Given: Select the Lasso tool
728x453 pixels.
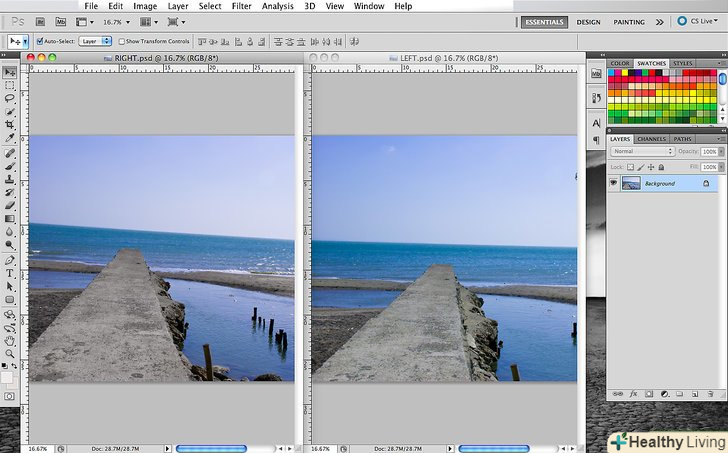Looking at the screenshot, I should [10, 98].
